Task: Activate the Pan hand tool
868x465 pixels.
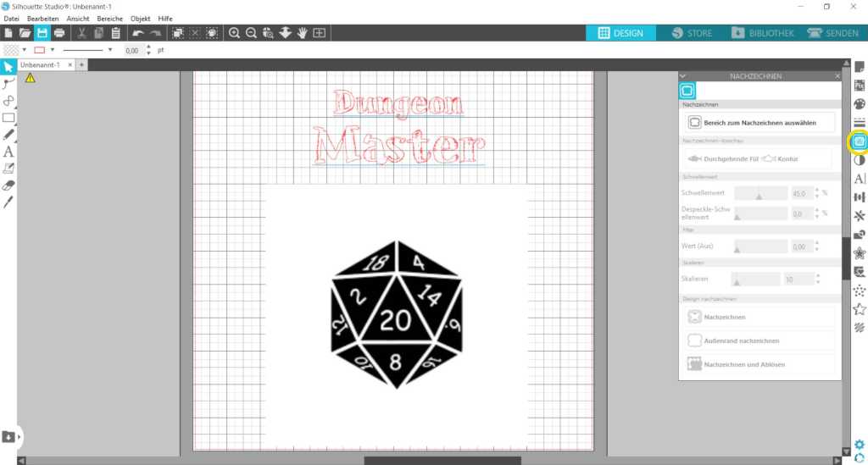Action: coord(303,33)
